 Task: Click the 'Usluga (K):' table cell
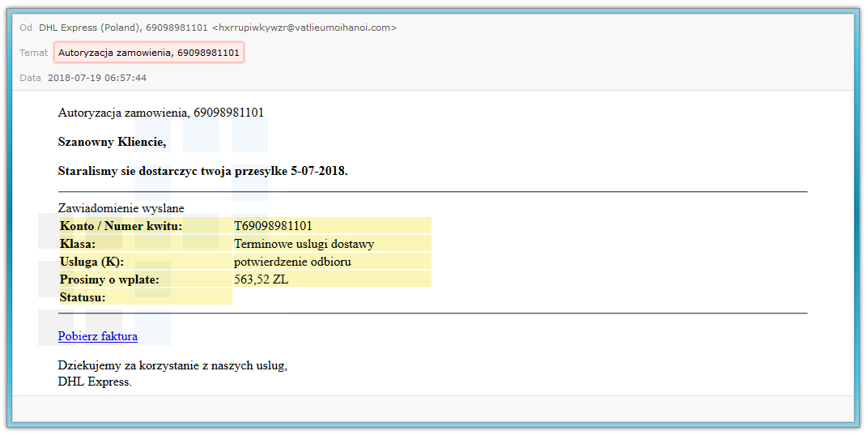[x=146, y=262]
